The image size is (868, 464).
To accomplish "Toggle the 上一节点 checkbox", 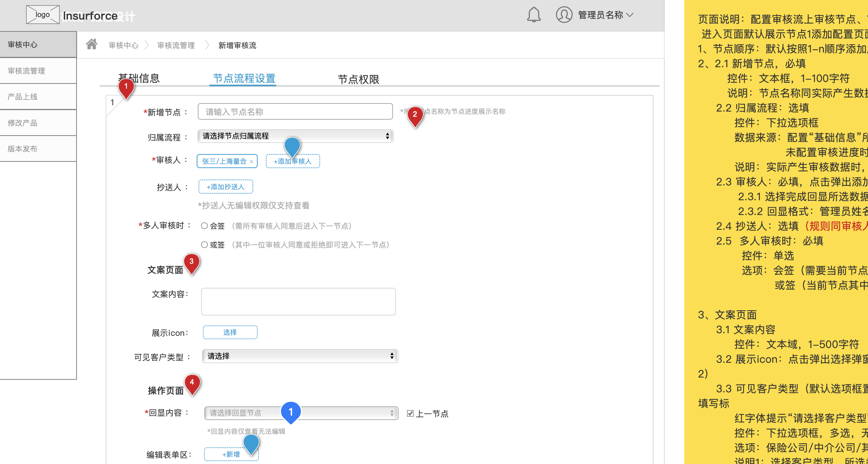I will coord(410,413).
